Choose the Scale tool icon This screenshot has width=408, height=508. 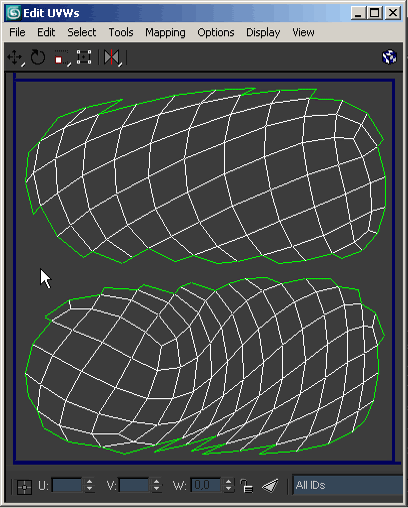[60, 58]
